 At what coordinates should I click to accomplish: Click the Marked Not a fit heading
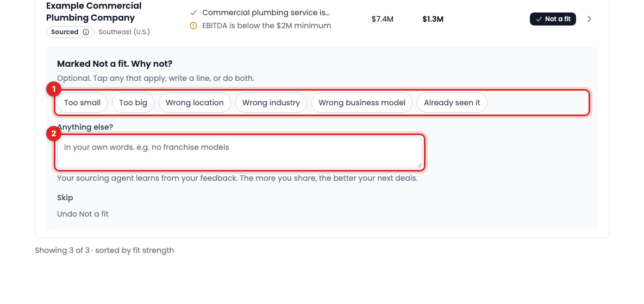[x=115, y=64]
